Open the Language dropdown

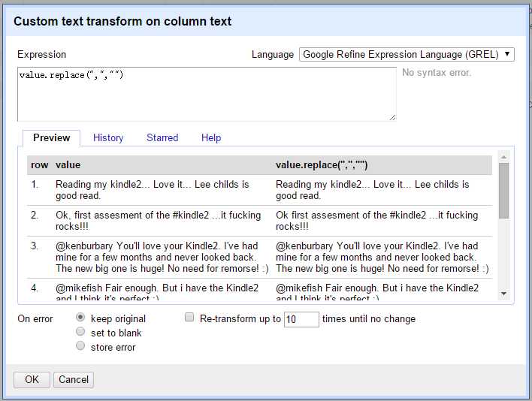tap(407, 54)
